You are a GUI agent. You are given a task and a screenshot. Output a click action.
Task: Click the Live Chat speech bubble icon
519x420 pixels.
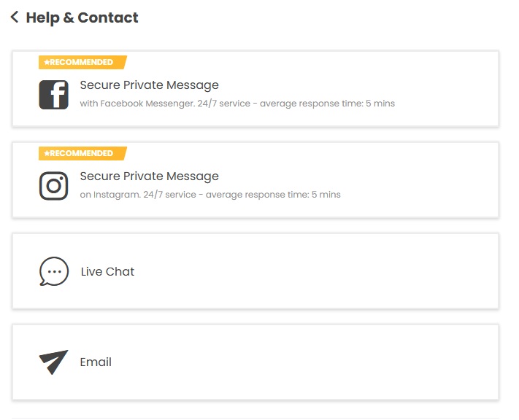pos(53,271)
